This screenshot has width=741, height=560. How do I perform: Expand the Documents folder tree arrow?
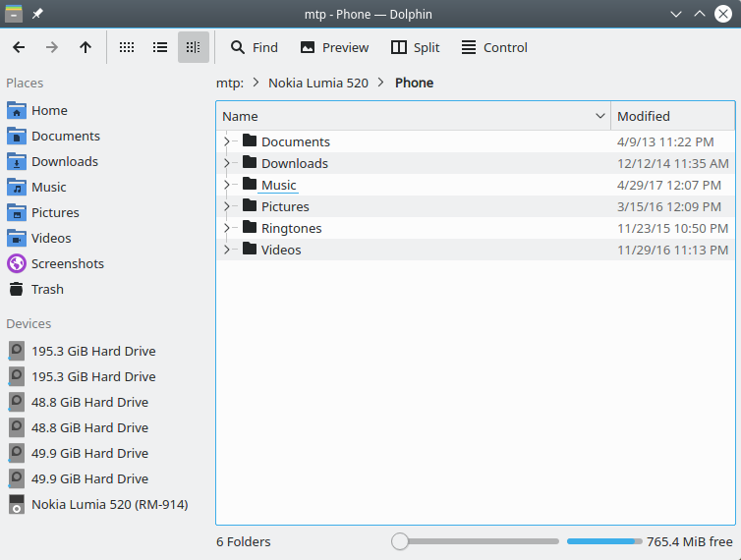(x=226, y=141)
